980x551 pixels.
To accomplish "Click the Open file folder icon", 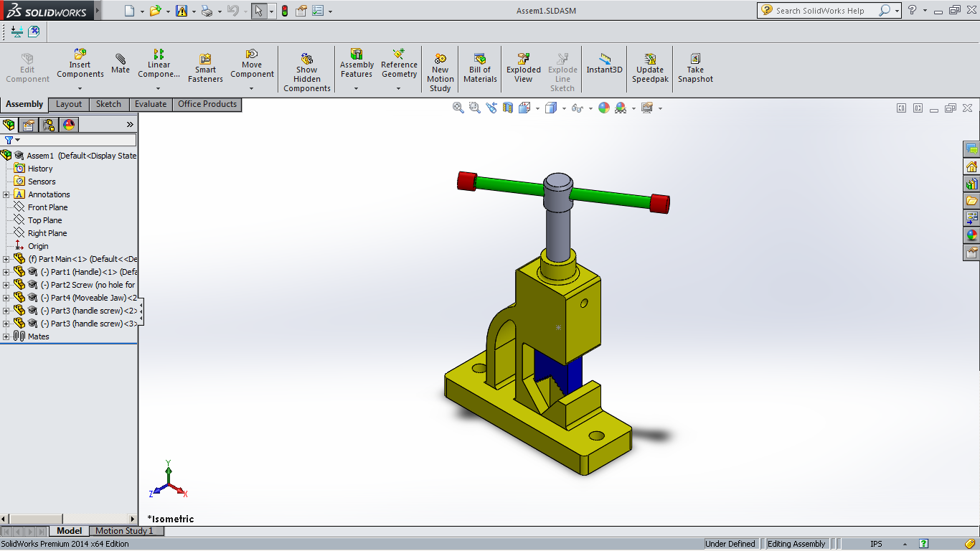I will point(155,11).
